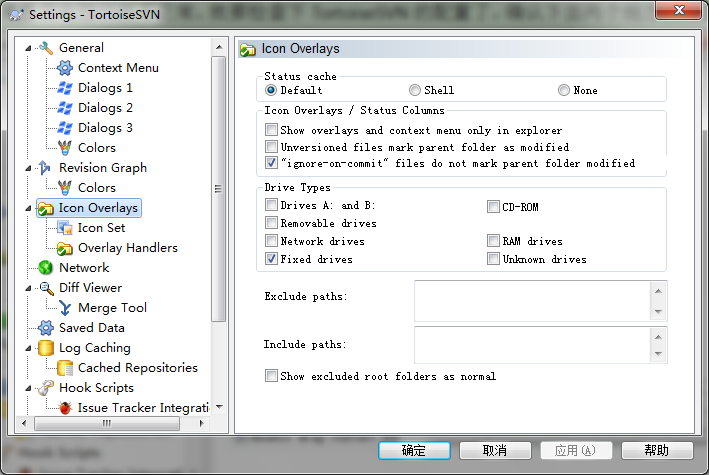709x475 pixels.
Task: Enable RAM drives checkbox
Action: coord(493,241)
